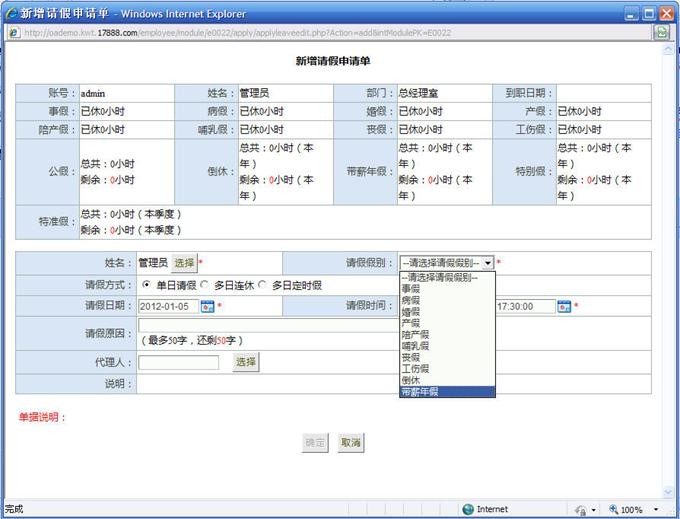The image size is (680, 519).
Task: Expand the 100% zoom level dropdown arrow
Action: tap(655, 509)
